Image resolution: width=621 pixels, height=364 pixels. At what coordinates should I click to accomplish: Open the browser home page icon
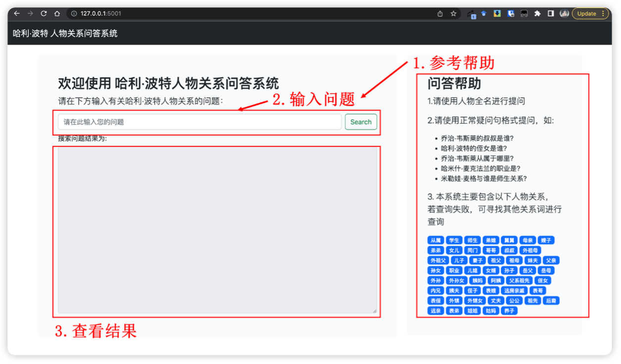point(57,13)
